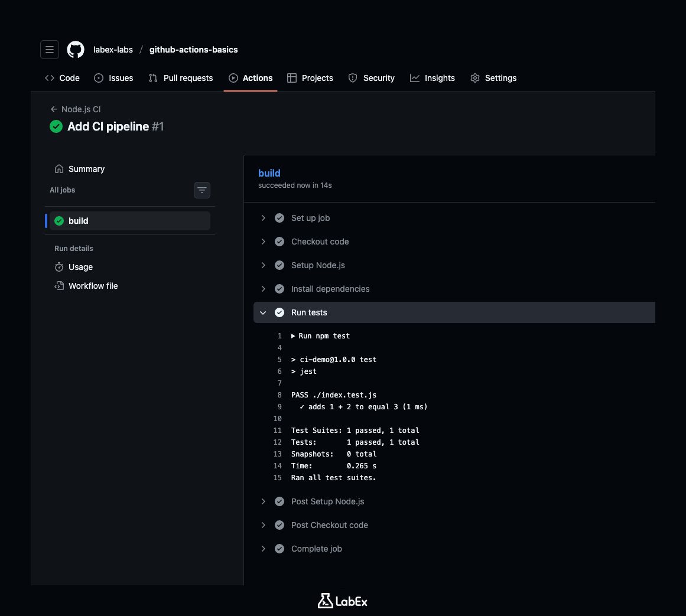The image size is (686, 616).
Task: Click the check icon on Install dependencies
Action: [x=279, y=289]
